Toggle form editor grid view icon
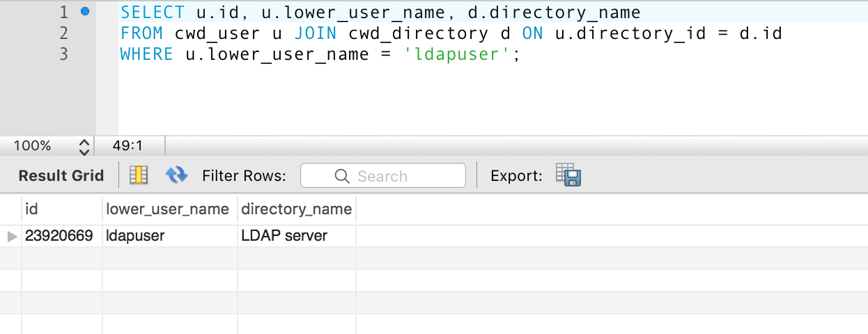The width and height of the screenshot is (868, 334). pyautogui.click(x=139, y=175)
